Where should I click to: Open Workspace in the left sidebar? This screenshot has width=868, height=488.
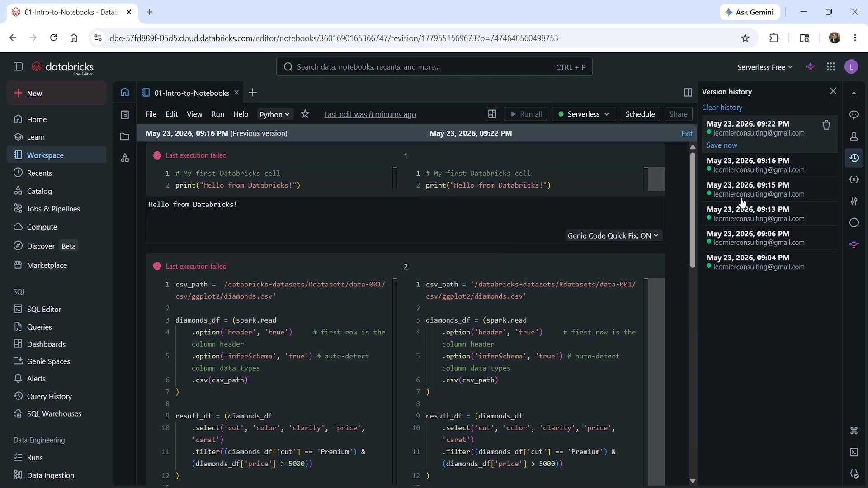tap(57, 155)
